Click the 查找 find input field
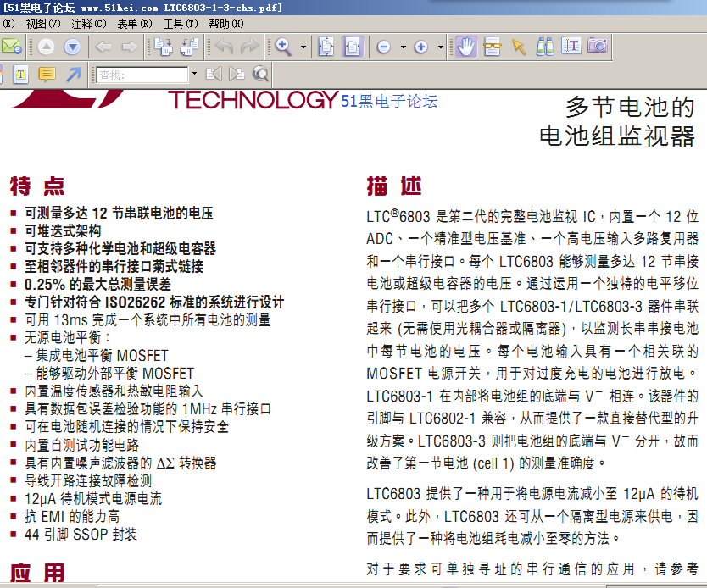The height and width of the screenshot is (588, 707). pyautogui.click(x=142, y=75)
